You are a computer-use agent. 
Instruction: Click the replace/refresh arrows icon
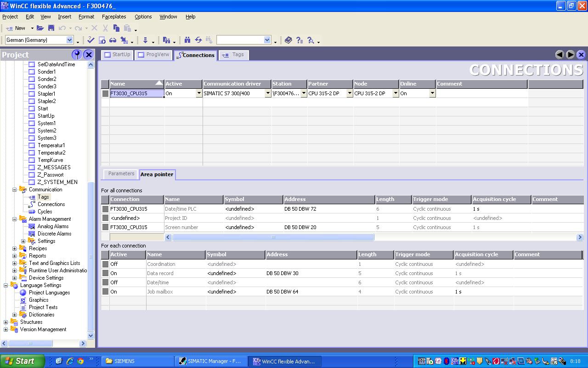pos(198,40)
